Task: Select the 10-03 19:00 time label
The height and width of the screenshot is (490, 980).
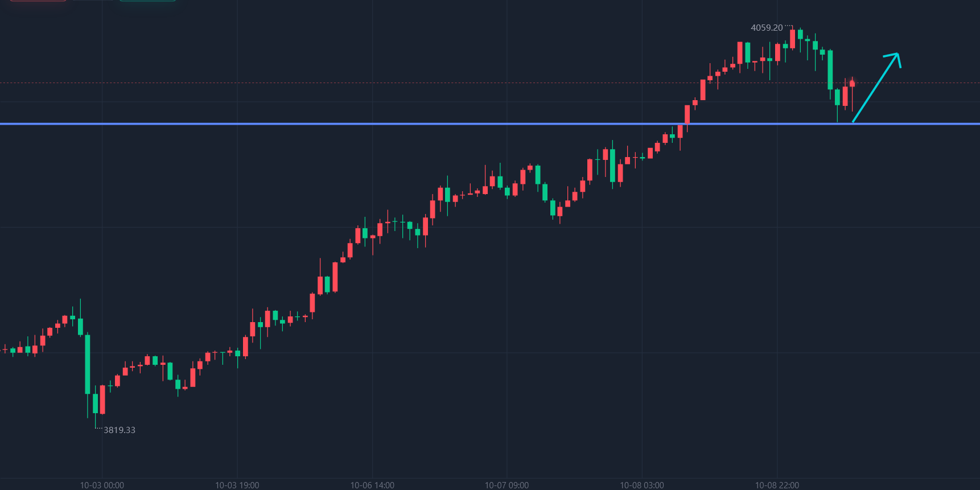Action: point(237,485)
